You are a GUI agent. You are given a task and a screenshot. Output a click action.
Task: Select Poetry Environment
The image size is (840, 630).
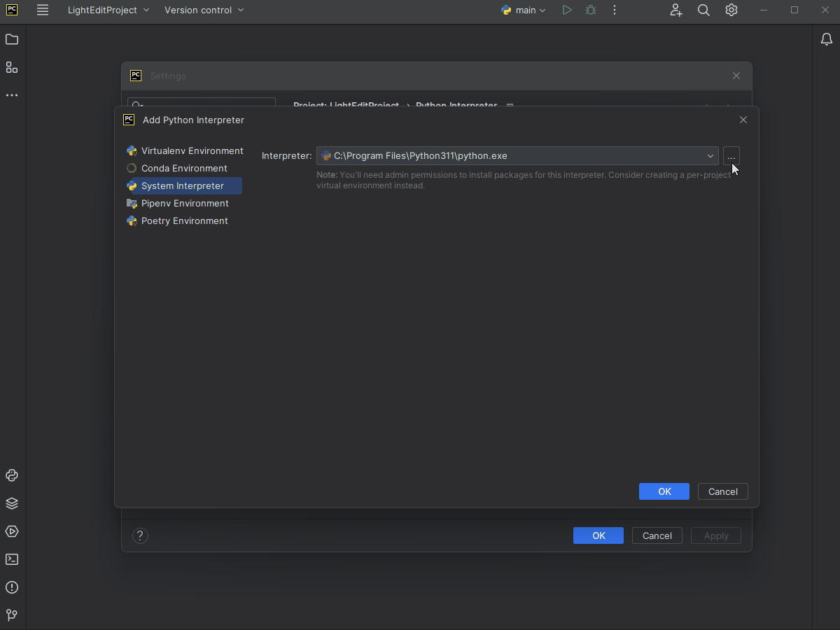[177, 221]
